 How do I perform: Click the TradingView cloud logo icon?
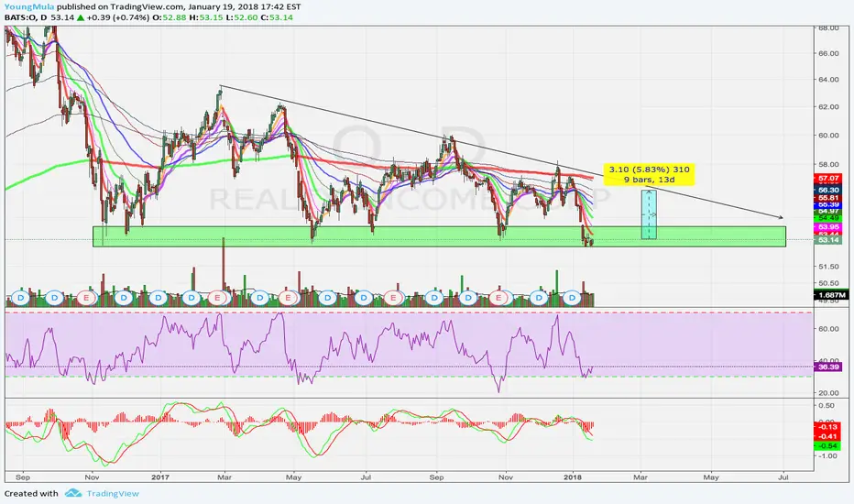click(73, 493)
